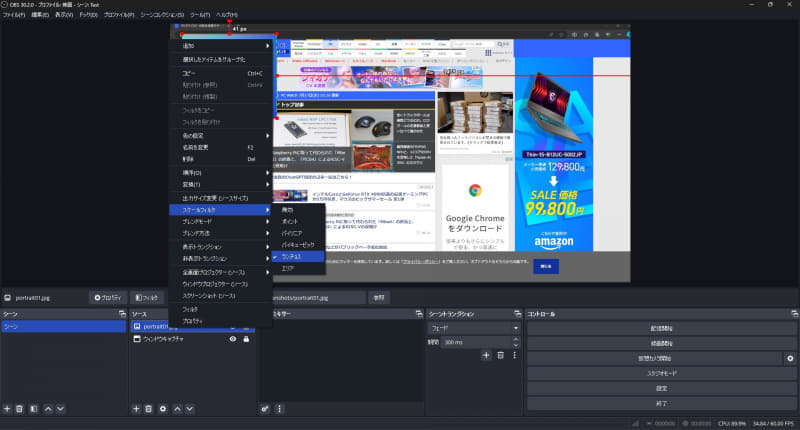Move scene up with arrow icon

(48, 409)
